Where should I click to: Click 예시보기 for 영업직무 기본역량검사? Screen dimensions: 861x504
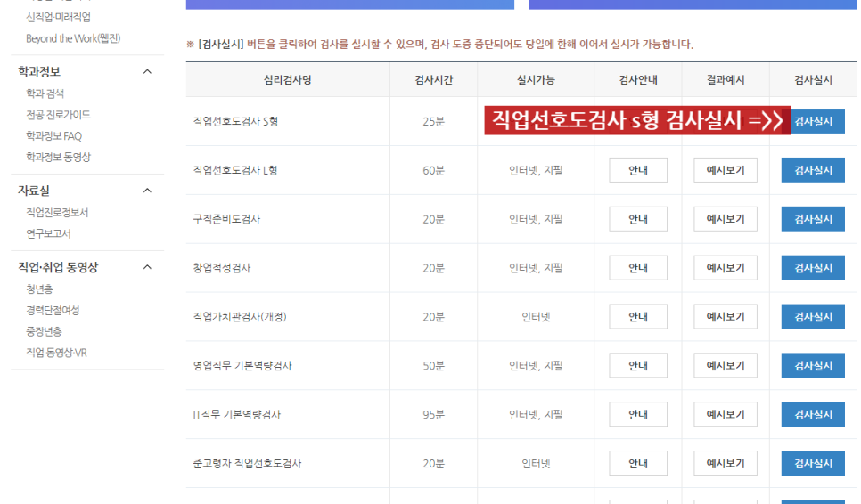click(726, 365)
